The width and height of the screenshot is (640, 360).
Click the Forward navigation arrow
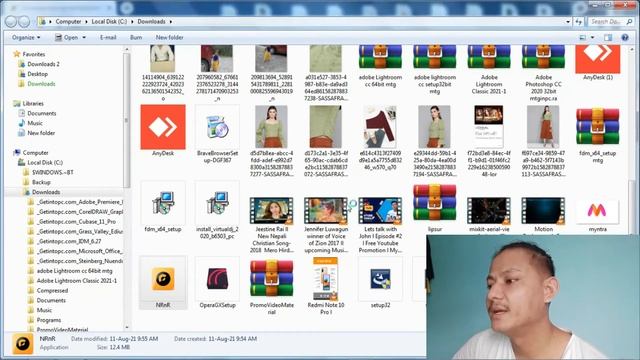(24, 22)
